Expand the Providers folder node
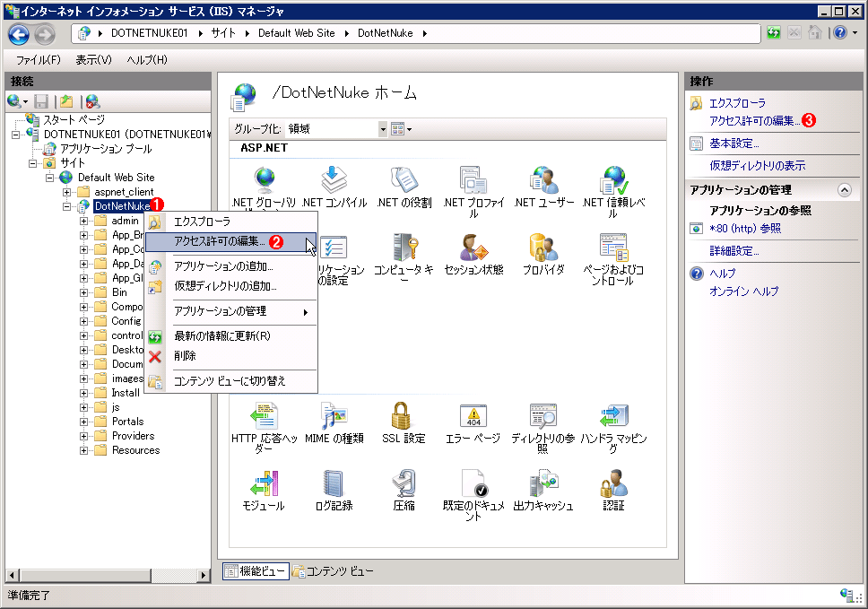868x609 pixels. click(83, 436)
